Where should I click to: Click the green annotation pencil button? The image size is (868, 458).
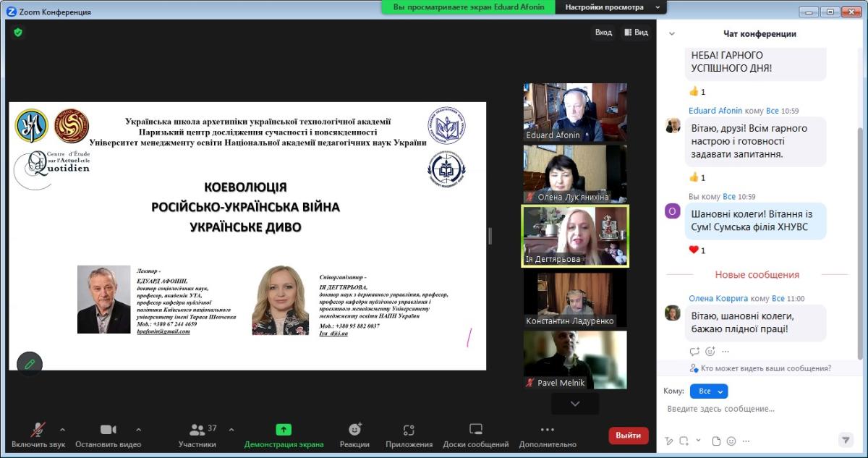[30, 364]
